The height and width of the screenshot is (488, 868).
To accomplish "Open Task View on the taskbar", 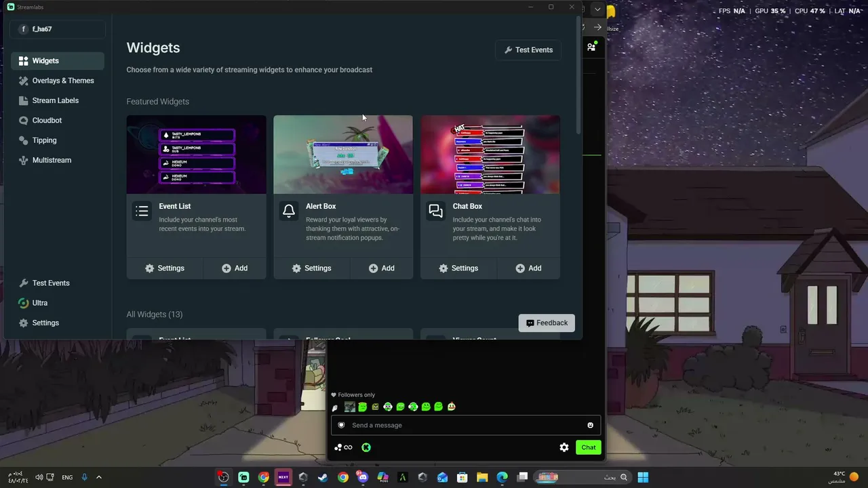I will click(522, 477).
